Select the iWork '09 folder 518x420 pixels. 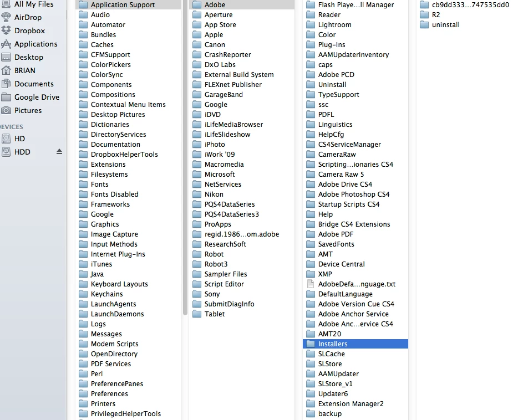coord(242,155)
